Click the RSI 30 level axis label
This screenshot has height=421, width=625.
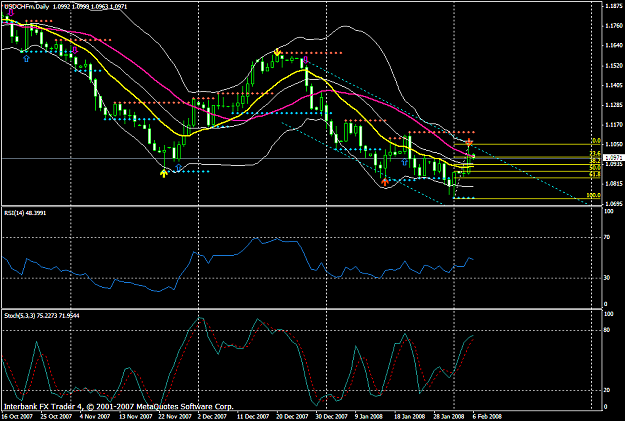(607, 278)
